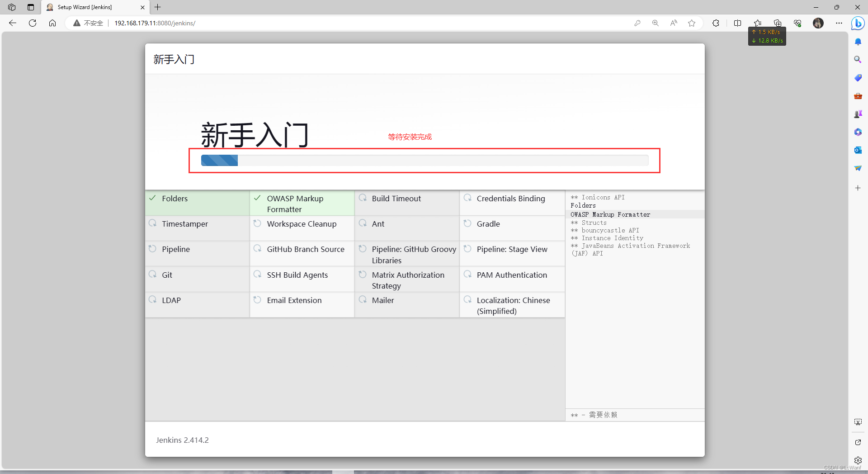Open sidebar notifications bell

pyautogui.click(x=858, y=42)
